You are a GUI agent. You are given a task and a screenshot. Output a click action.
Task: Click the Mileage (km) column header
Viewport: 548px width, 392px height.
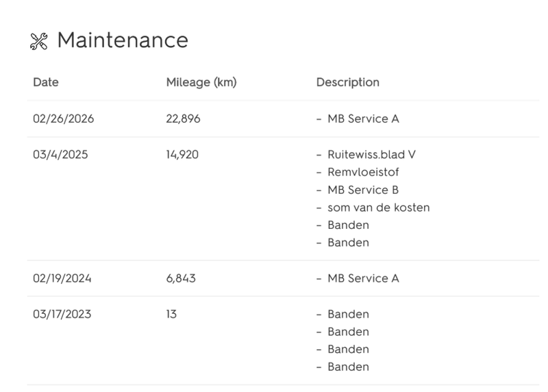coord(201,82)
